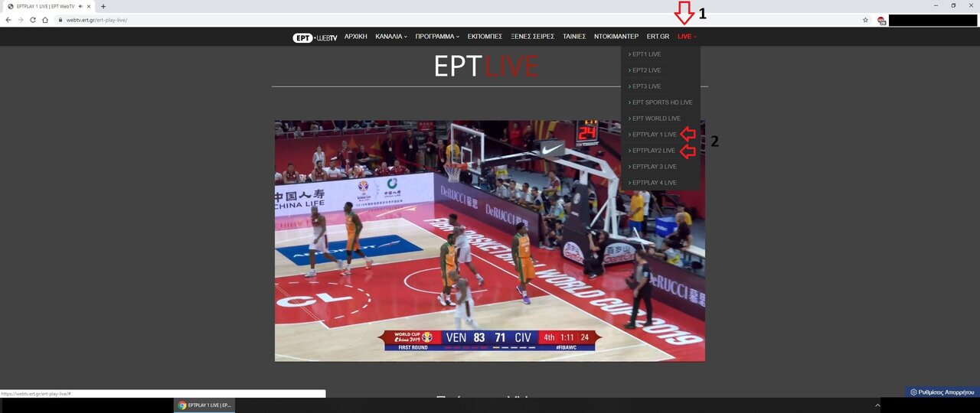Go to ΑΡΧΙΚΗ in the navigation bar
Screen dimensions: 980x413
[356, 37]
